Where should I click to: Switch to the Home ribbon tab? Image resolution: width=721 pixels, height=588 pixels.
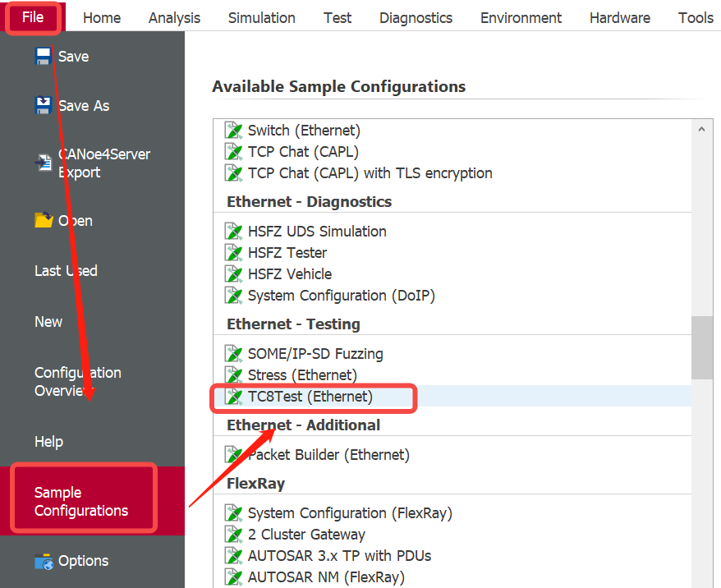(x=102, y=18)
